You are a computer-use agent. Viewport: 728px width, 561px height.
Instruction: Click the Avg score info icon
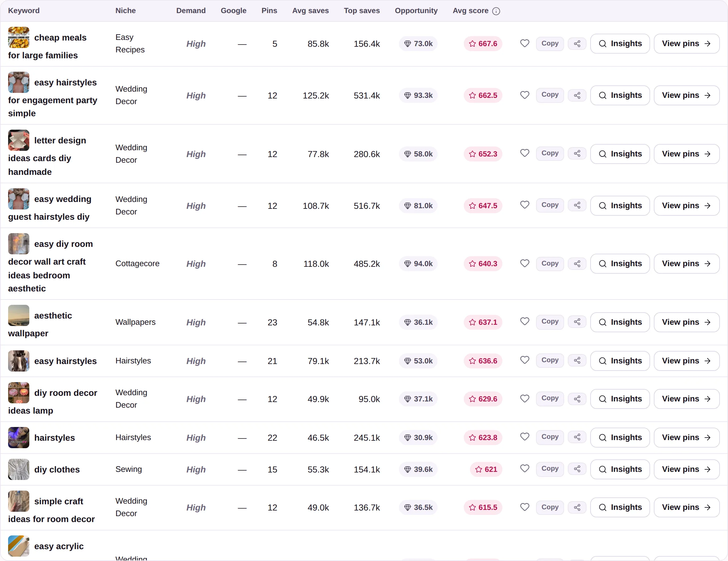496,11
